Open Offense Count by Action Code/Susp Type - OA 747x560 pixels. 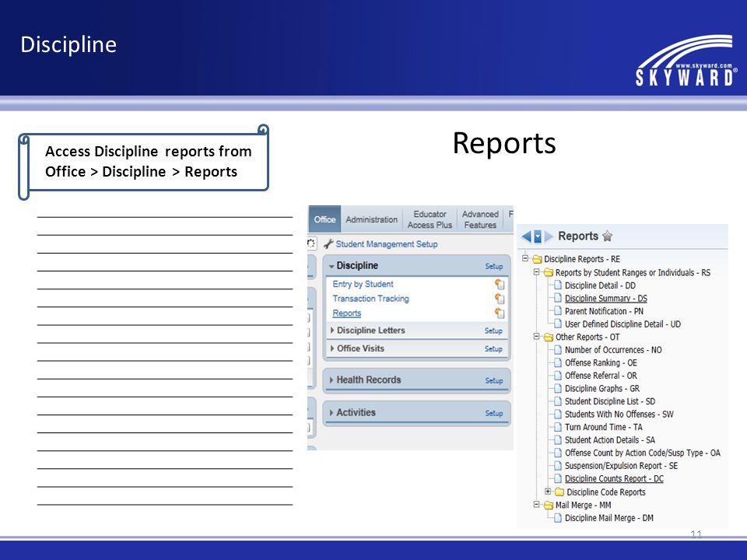(x=642, y=453)
